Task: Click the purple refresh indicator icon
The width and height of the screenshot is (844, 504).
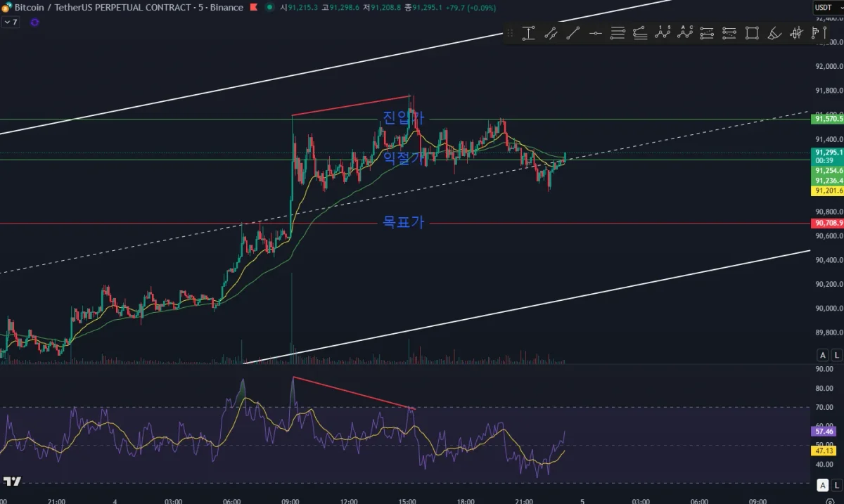Action: (35, 22)
